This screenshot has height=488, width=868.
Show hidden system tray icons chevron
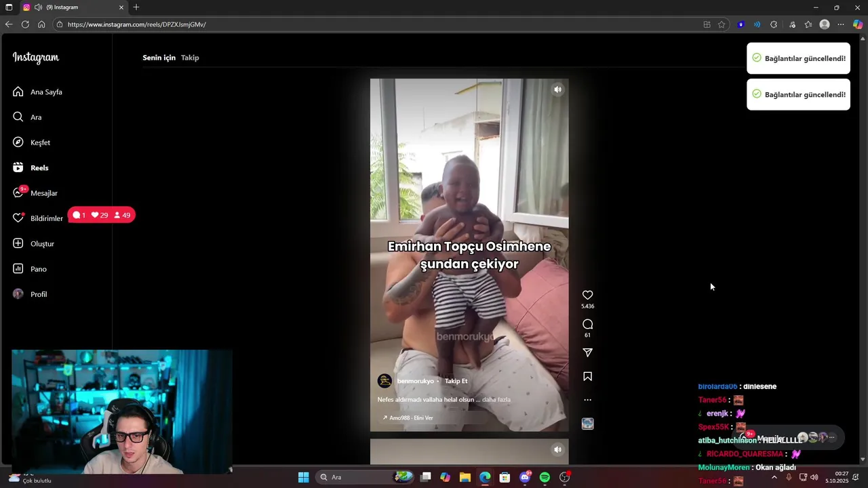point(774,477)
